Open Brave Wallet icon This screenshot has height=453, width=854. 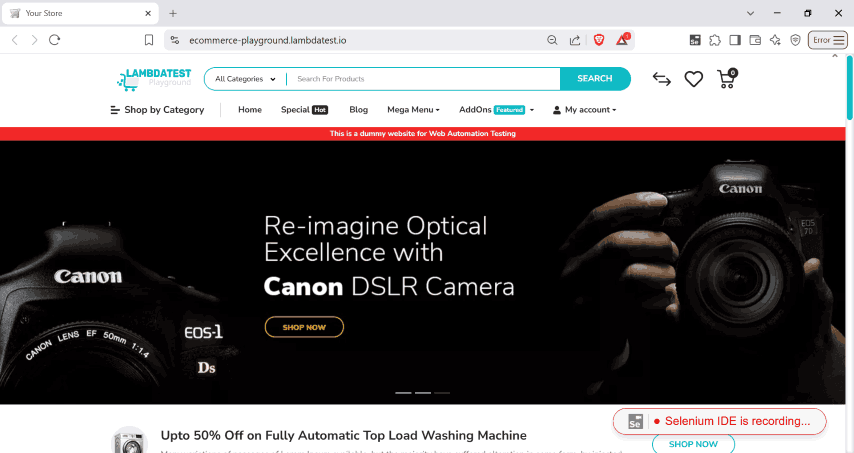point(755,40)
